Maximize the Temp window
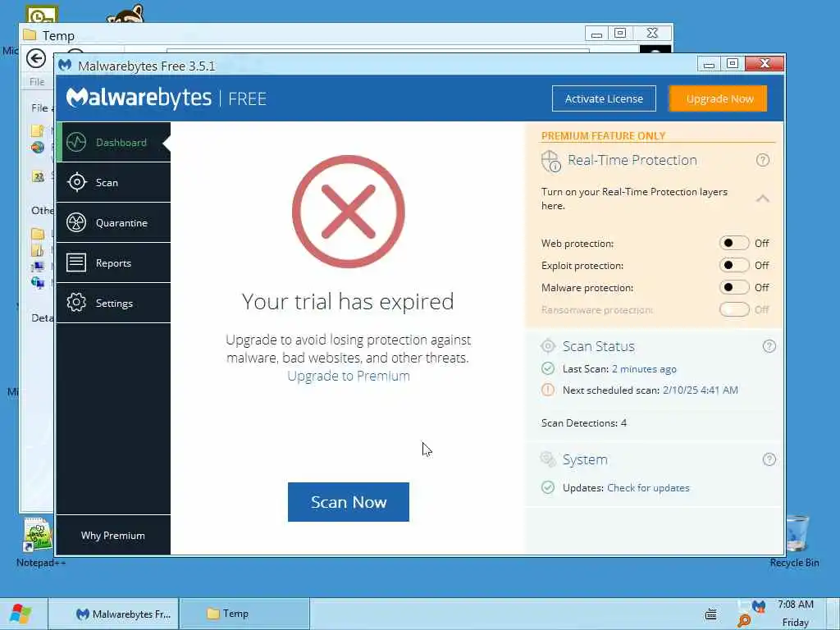 pyautogui.click(x=620, y=33)
